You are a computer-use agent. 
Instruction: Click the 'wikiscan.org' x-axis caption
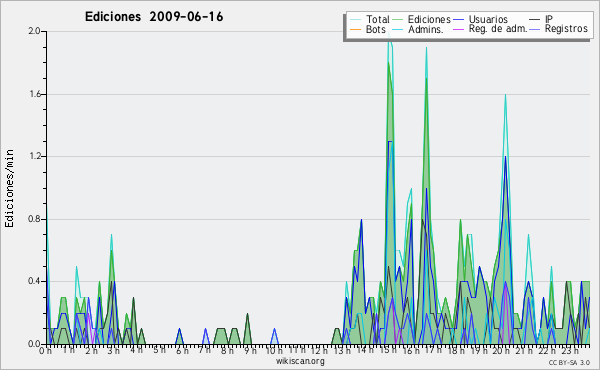click(x=300, y=361)
